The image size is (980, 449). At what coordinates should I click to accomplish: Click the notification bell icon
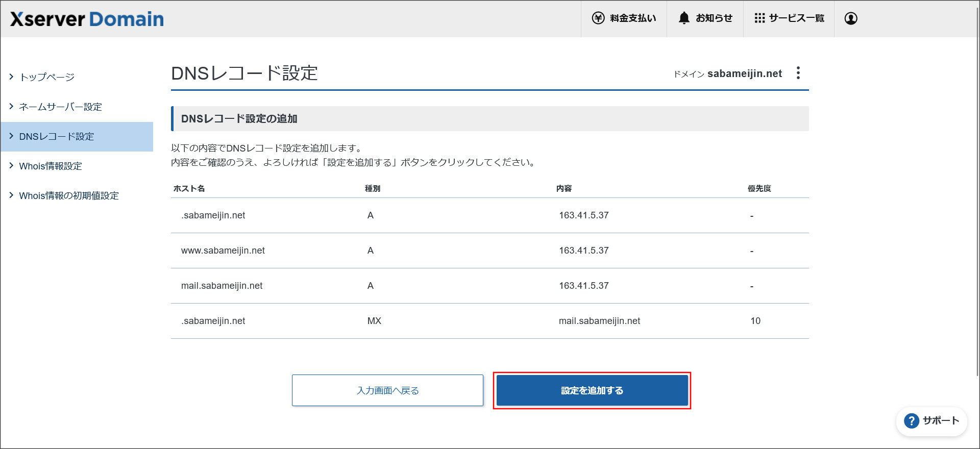point(683,18)
